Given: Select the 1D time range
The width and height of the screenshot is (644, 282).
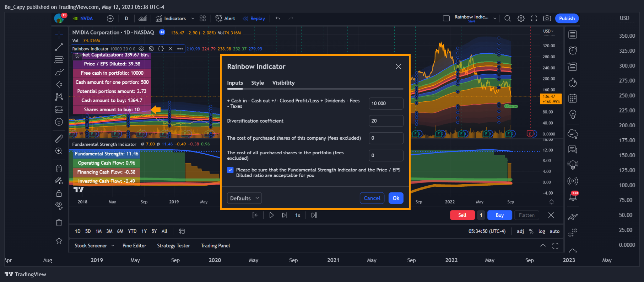Looking at the screenshot, I should 77,231.
